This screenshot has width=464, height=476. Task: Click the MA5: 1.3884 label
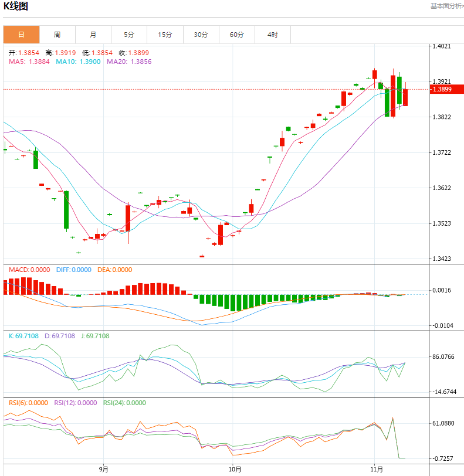[29, 62]
